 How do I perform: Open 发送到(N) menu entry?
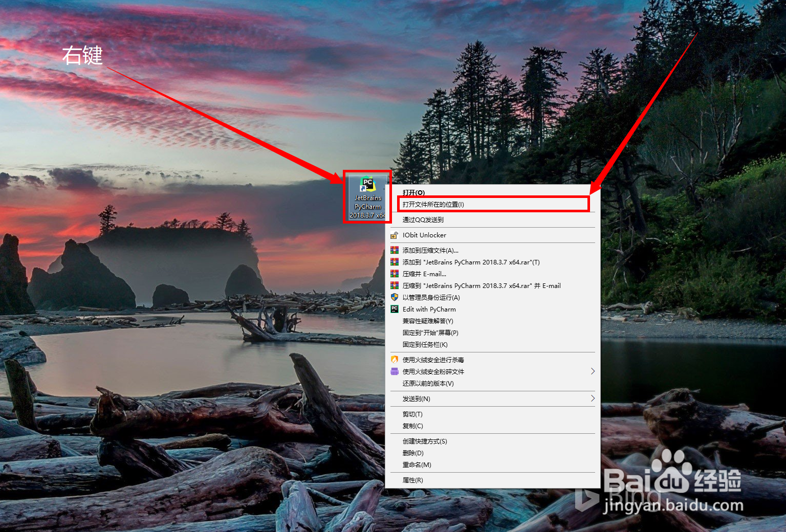tap(492, 398)
